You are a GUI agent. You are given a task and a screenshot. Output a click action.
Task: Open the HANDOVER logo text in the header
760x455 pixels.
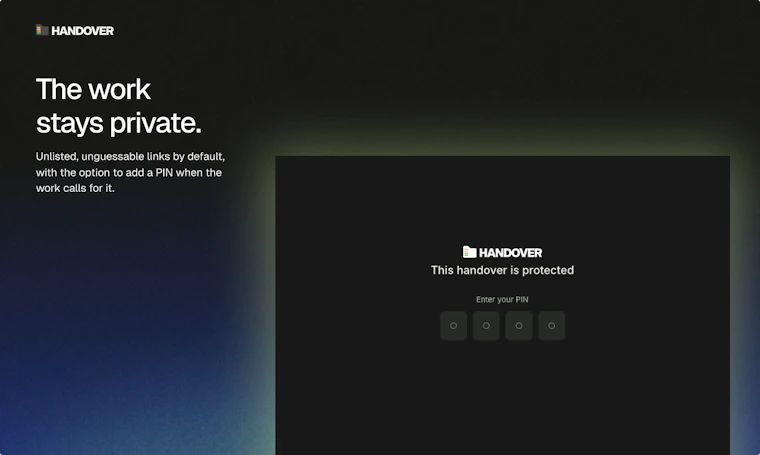[x=82, y=31]
